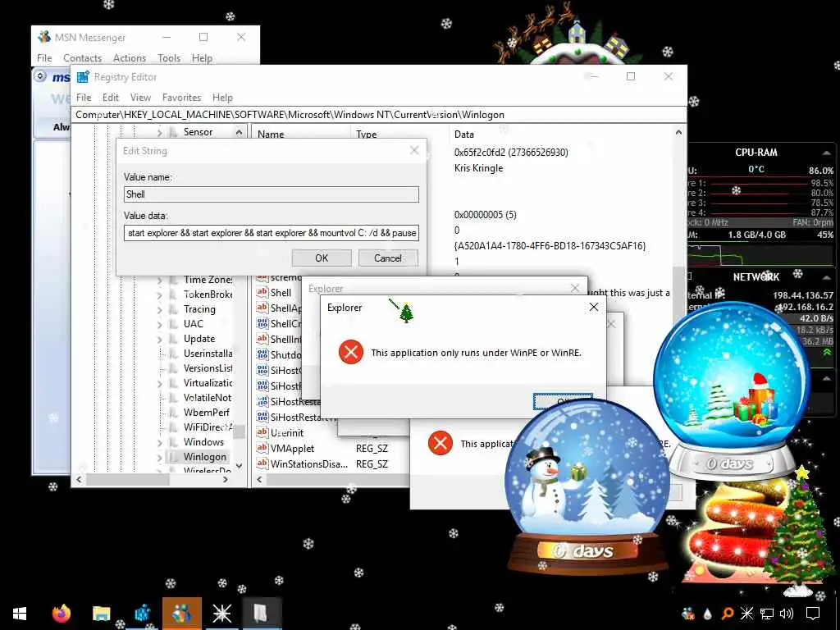Screen dimensions: 840x630
Task: Expand the Tracing tree key
Action: (160, 309)
